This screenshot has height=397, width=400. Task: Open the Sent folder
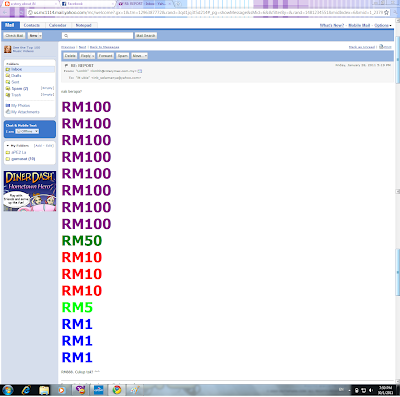(15, 82)
